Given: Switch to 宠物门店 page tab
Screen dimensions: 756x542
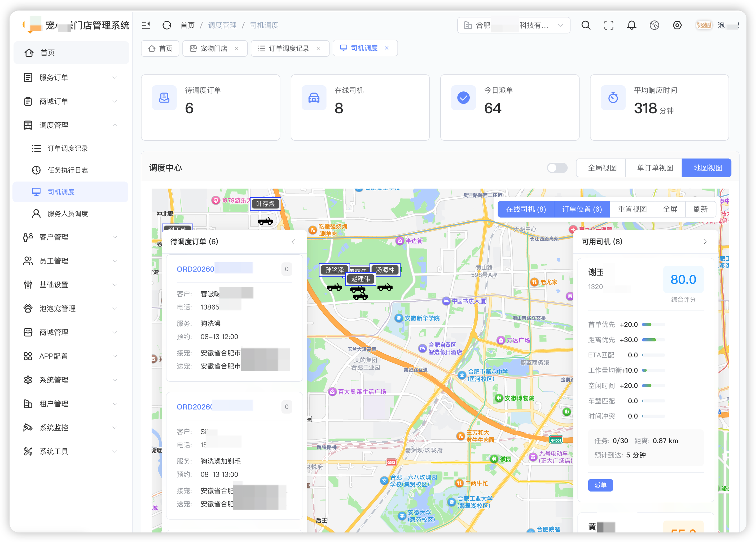Looking at the screenshot, I should coord(215,48).
